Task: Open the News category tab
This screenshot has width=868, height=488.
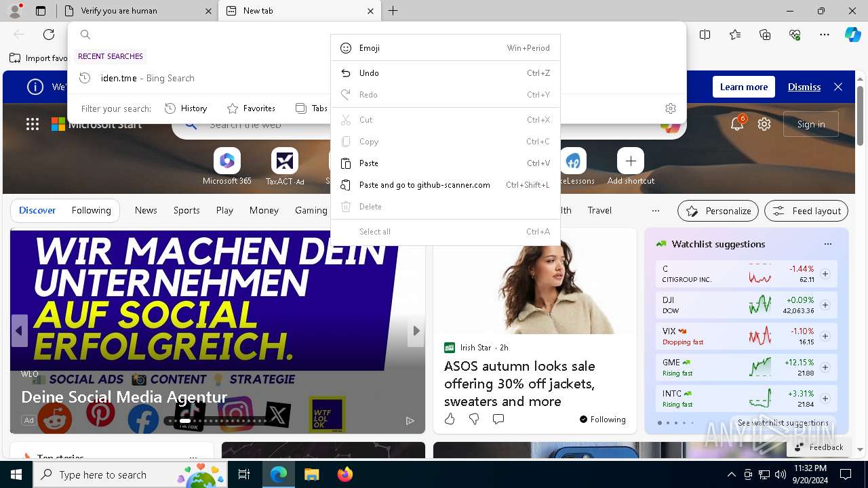Action: [146, 210]
